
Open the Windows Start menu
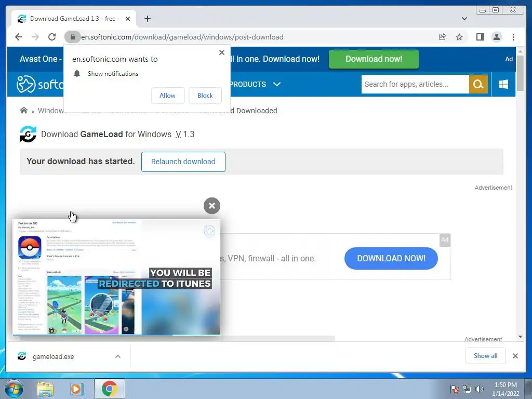pyautogui.click(x=14, y=389)
